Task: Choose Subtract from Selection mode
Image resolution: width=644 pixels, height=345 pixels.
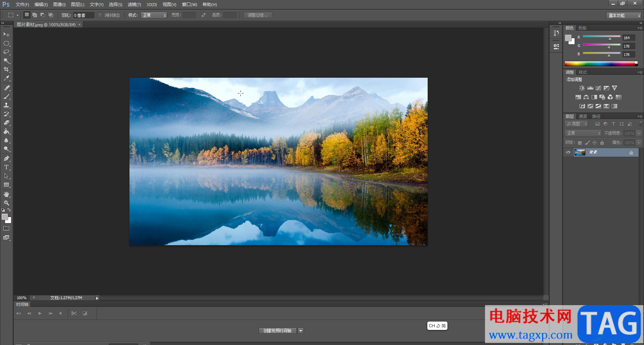Action: (43, 15)
